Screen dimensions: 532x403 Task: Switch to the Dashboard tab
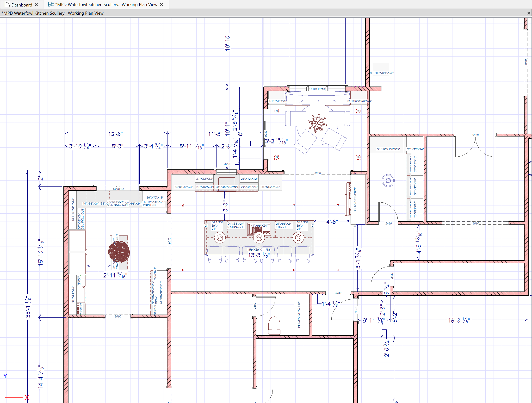point(21,5)
